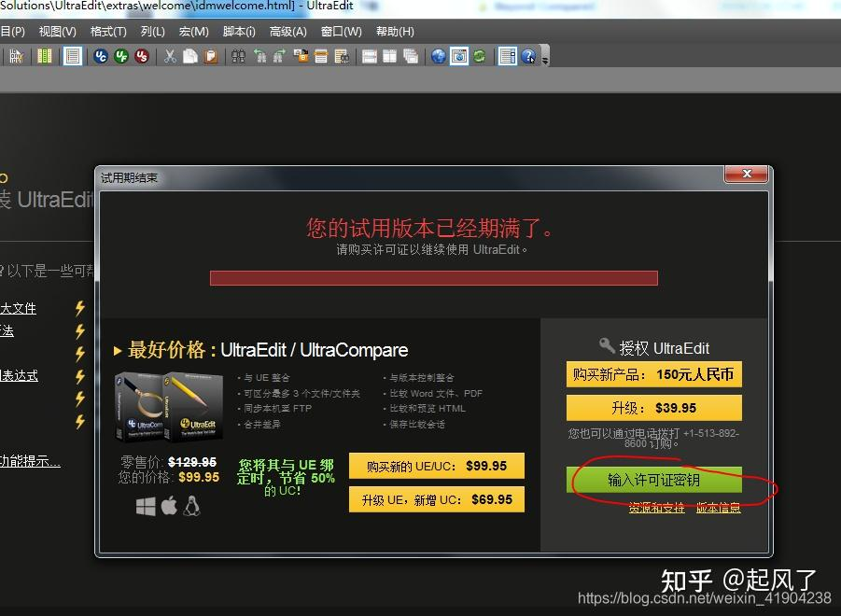Click the Linux penguin logo
Viewport: 841px width, 616px height.
tap(191, 506)
